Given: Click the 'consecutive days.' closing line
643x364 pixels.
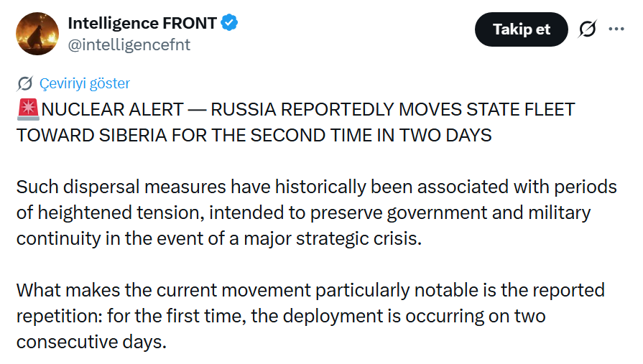Looking at the screenshot, I should pos(91,342).
